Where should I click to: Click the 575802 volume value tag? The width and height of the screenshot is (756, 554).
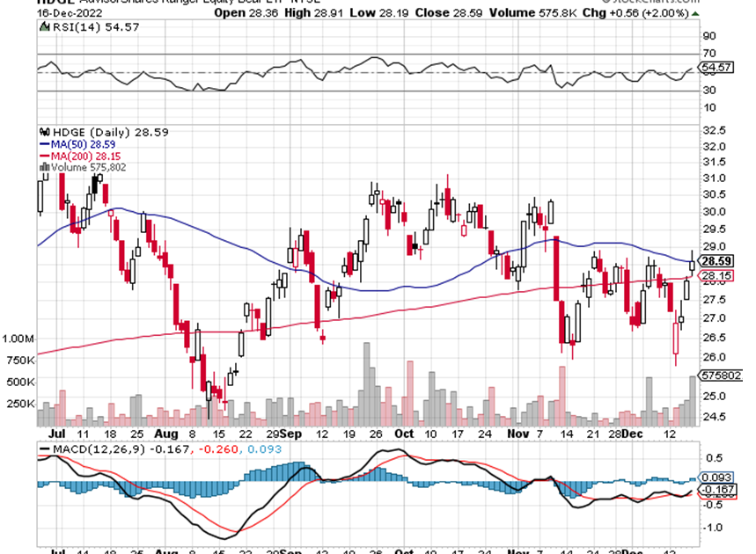(722, 375)
